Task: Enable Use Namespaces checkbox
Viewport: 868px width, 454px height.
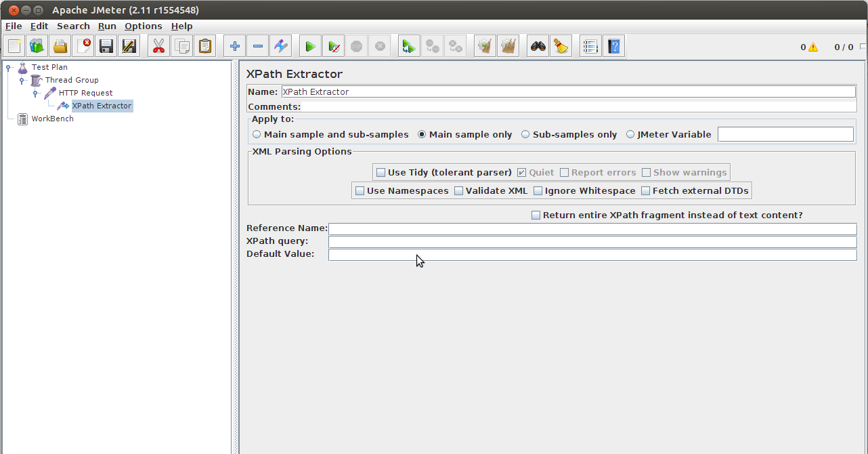Action: [360, 190]
